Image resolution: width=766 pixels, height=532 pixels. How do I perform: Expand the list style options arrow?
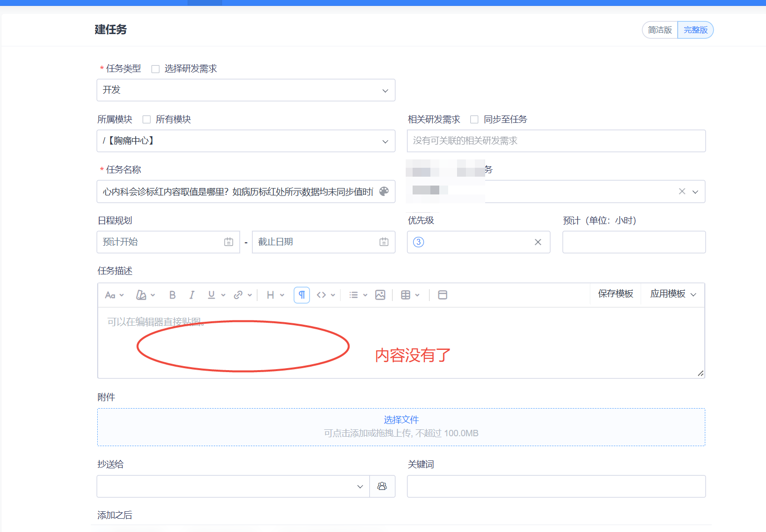[x=365, y=295]
